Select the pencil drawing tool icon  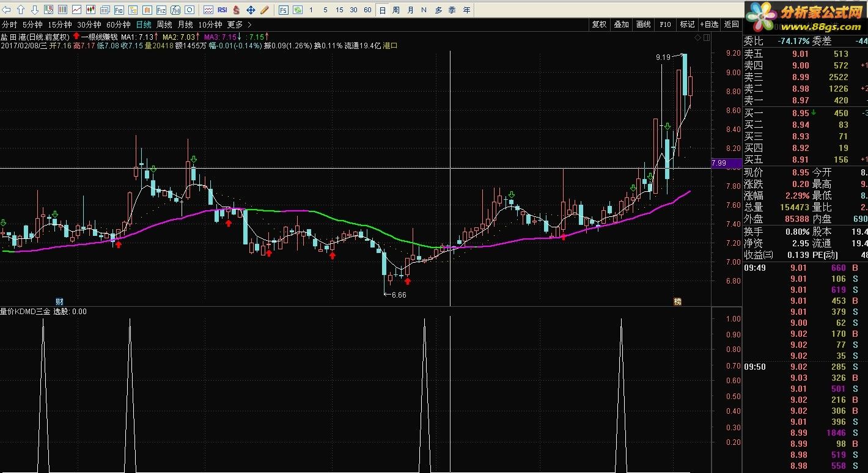click(x=265, y=10)
